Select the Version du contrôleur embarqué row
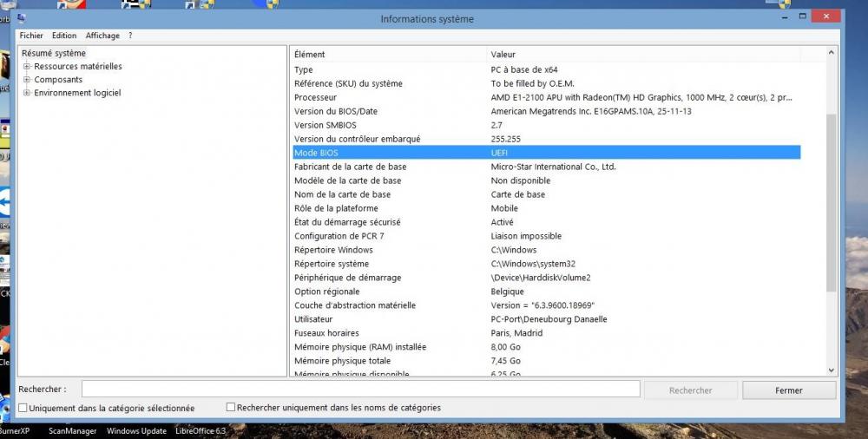 (546, 139)
